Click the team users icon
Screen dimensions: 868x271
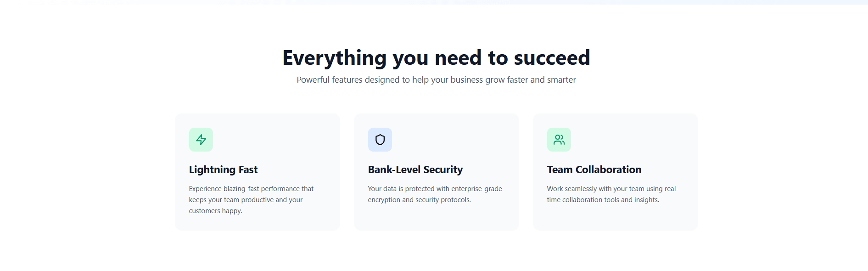(x=559, y=140)
